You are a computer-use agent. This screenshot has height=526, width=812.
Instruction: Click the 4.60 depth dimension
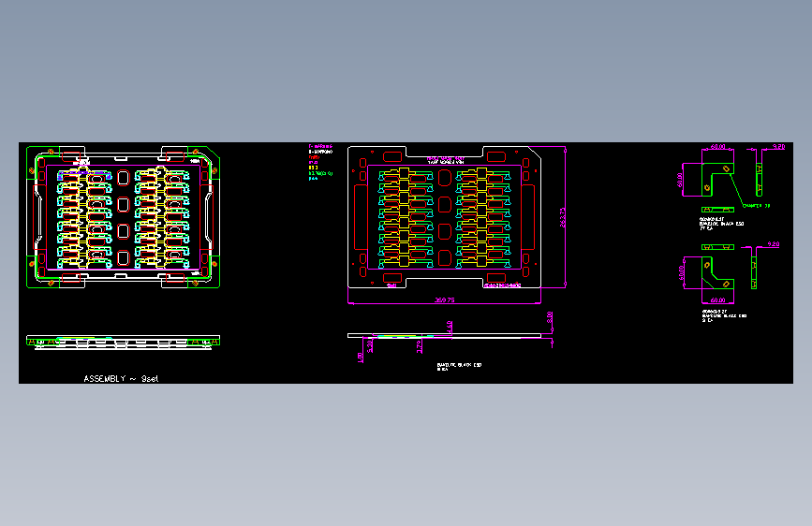[x=450, y=327]
